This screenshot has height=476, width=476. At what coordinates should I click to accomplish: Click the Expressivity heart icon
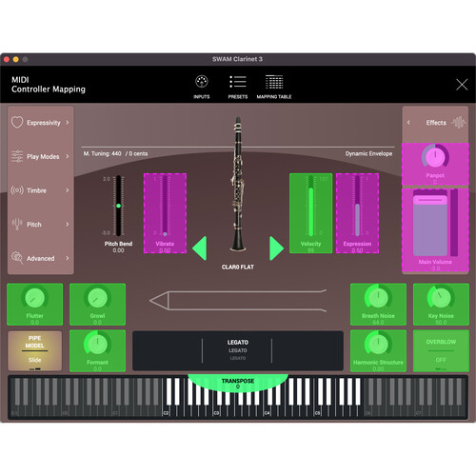(17, 123)
